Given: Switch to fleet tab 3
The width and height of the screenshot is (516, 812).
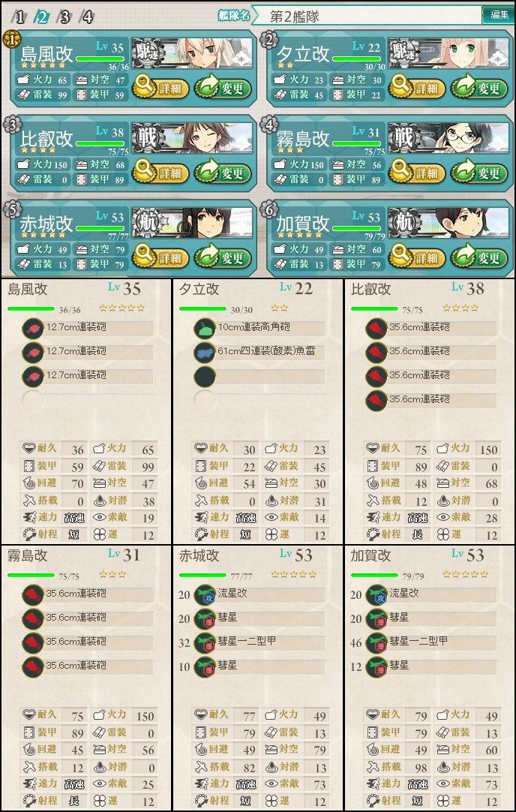Looking at the screenshot, I should (x=64, y=17).
